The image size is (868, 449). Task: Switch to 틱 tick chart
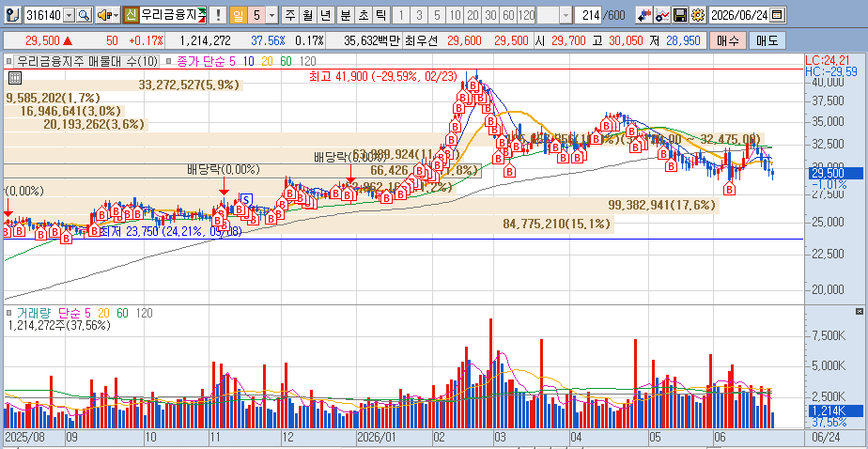380,16
